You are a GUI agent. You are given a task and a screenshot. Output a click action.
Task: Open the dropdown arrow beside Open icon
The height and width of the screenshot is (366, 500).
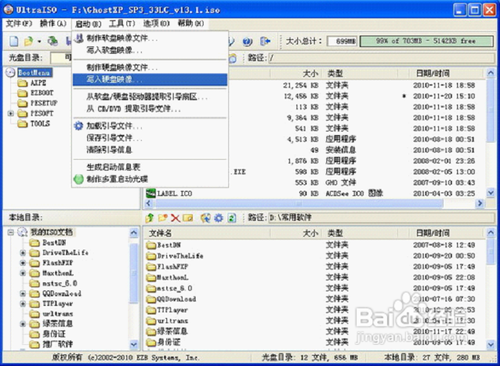[x=39, y=42]
